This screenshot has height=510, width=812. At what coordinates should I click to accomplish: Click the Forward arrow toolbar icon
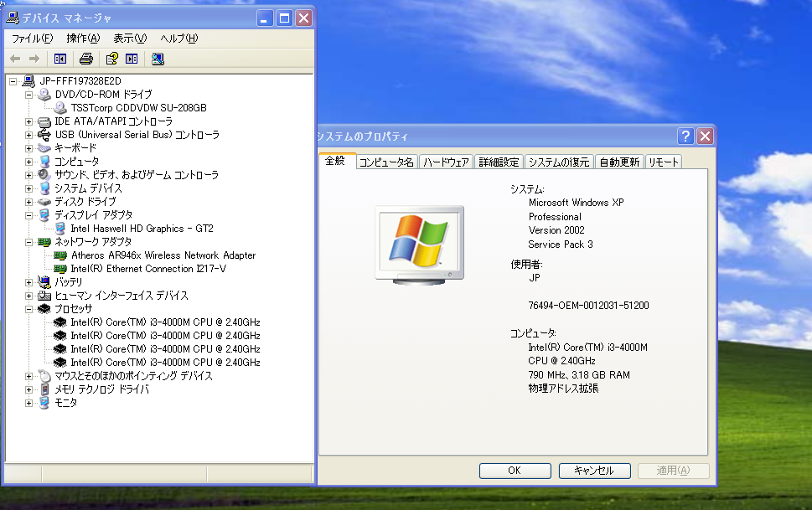[x=34, y=59]
